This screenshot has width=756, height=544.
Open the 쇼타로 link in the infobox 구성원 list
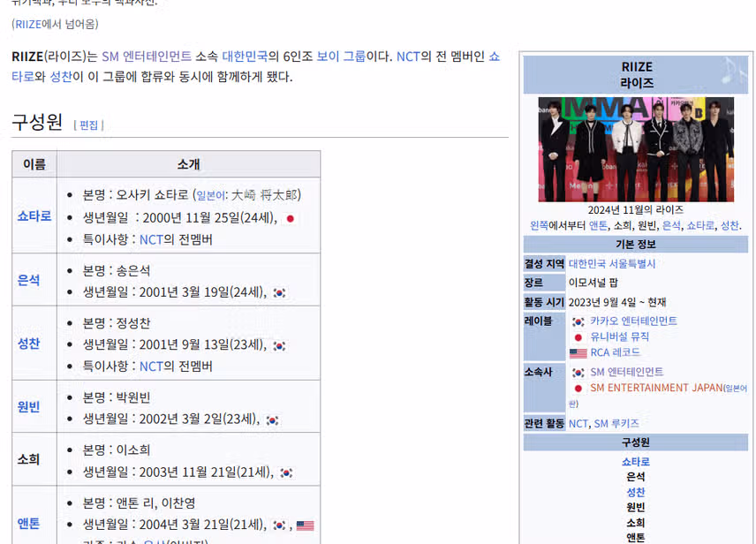tap(636, 462)
